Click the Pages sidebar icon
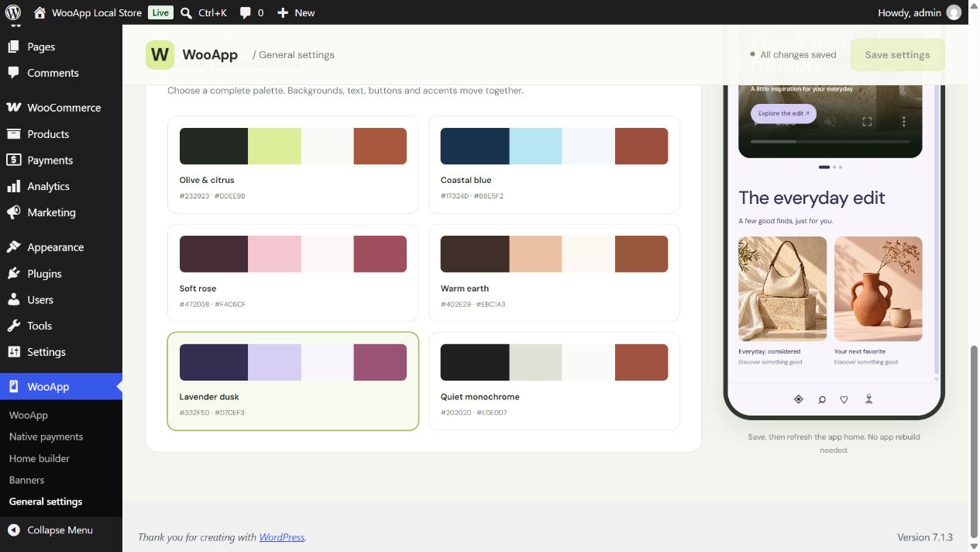Viewport: 980px width, 552px height. [x=13, y=47]
